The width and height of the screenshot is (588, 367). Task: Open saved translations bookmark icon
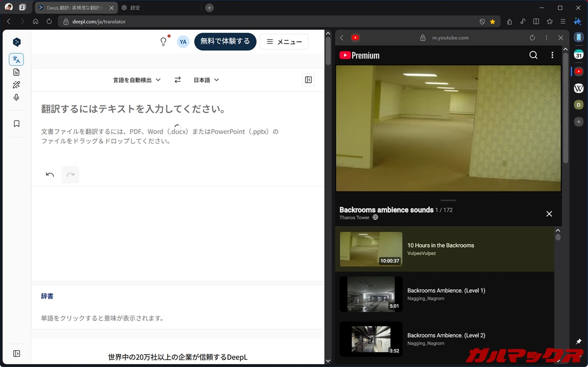pos(17,124)
